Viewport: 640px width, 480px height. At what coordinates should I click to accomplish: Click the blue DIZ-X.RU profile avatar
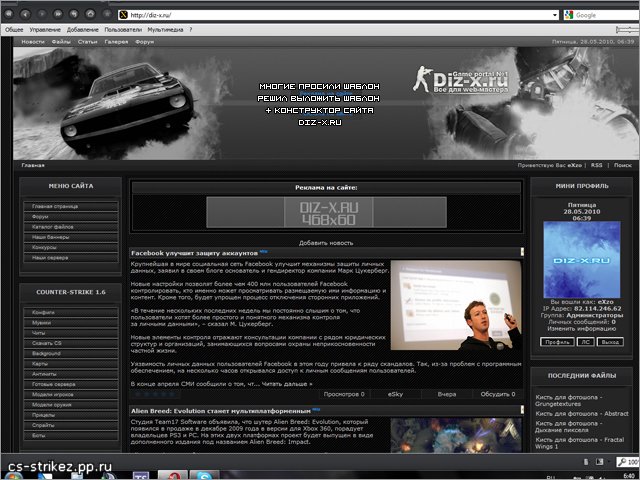[x=582, y=260]
